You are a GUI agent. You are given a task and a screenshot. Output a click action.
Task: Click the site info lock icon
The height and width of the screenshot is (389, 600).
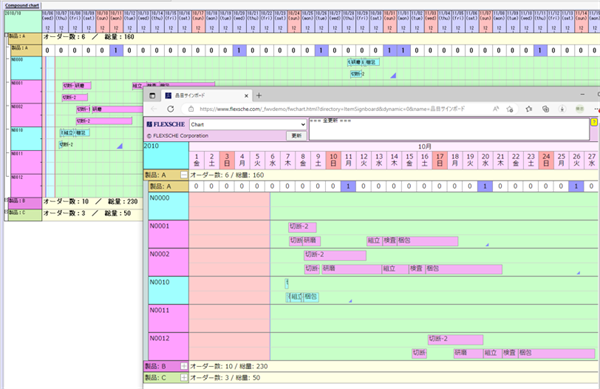(191, 109)
